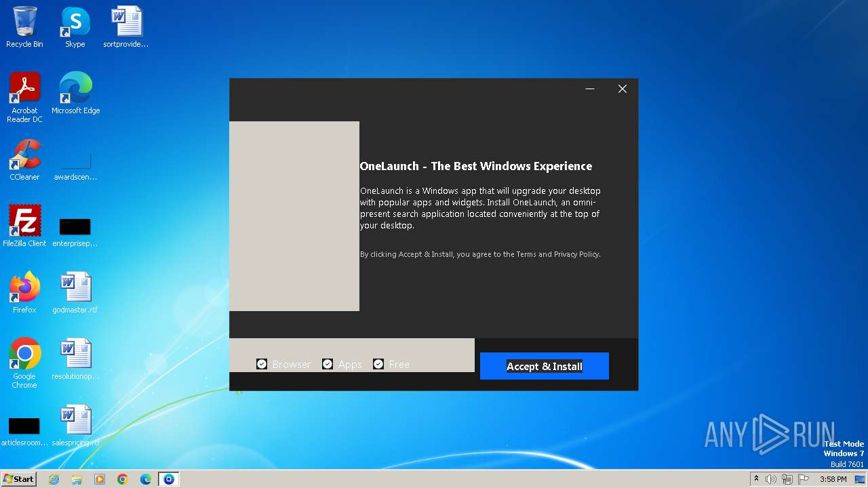The image size is (868, 488).
Task: Launch Microsoft Edge desktop shortcut
Action: coord(75,94)
